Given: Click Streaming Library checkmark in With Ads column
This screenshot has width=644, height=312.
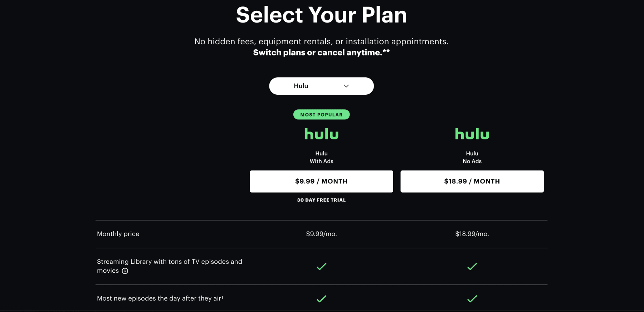Looking at the screenshot, I should click(321, 267).
